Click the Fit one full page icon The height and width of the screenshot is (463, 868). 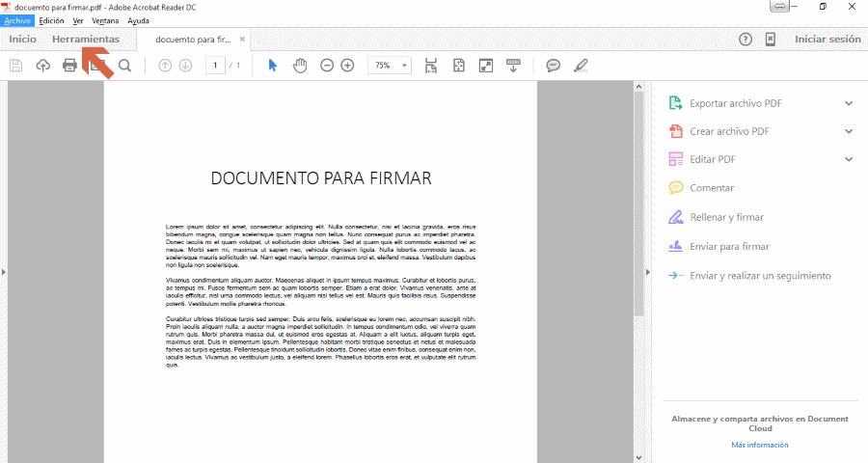tap(459, 66)
